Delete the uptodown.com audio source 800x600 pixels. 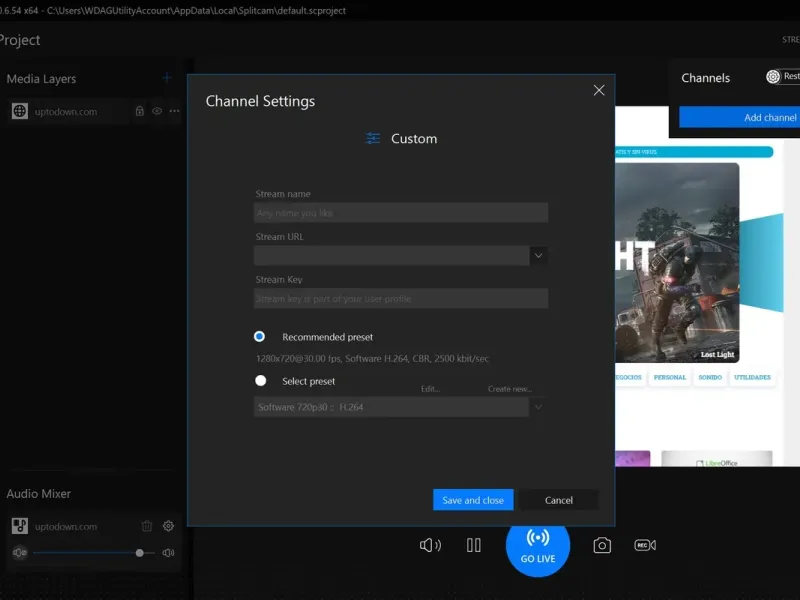[147, 526]
